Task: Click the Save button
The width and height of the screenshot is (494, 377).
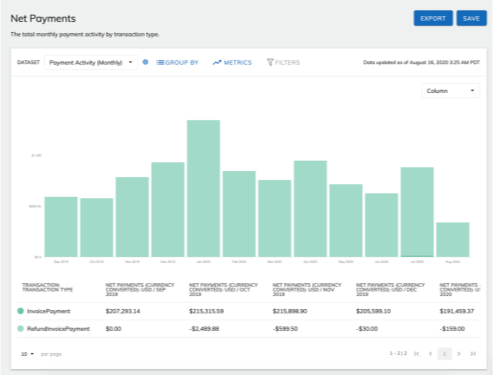Action: (x=471, y=18)
